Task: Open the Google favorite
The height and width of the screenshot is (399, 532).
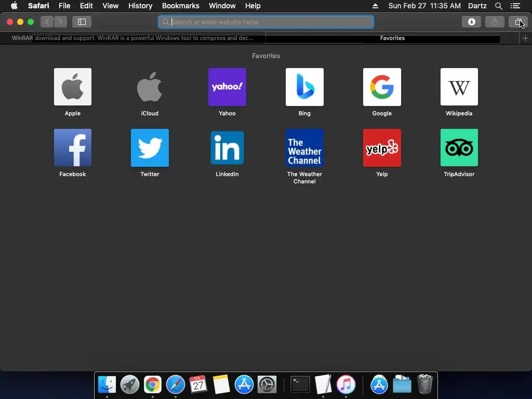Action: [x=382, y=87]
